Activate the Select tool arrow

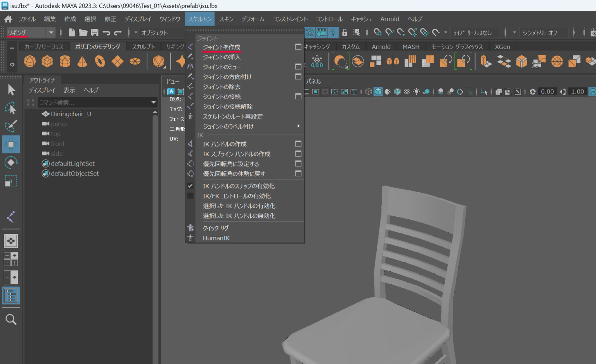(x=11, y=90)
